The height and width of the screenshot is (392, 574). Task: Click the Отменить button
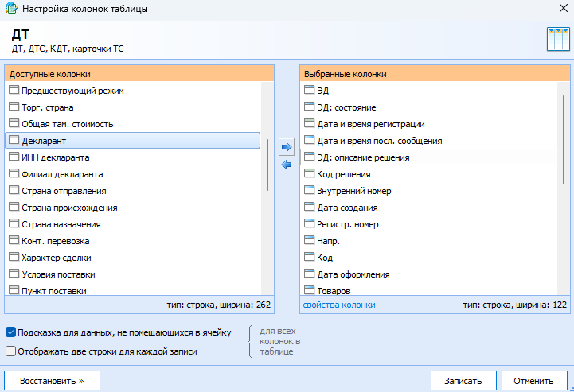533,381
